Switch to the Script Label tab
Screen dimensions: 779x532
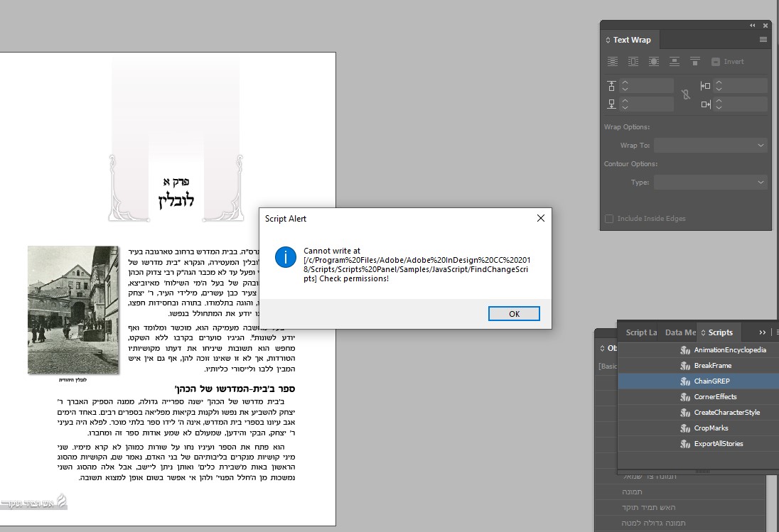pos(640,332)
